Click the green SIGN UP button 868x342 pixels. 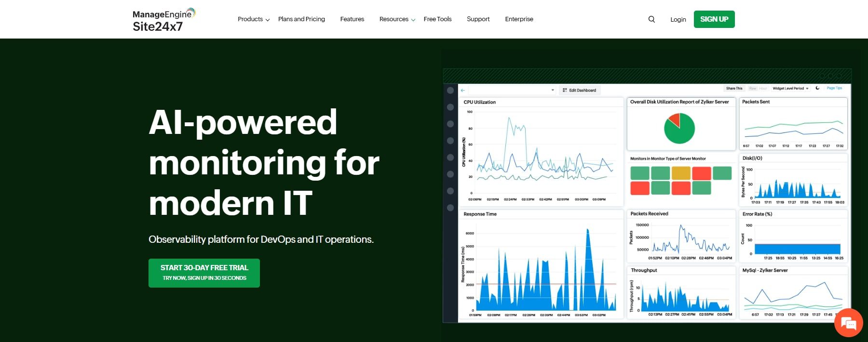tap(714, 19)
